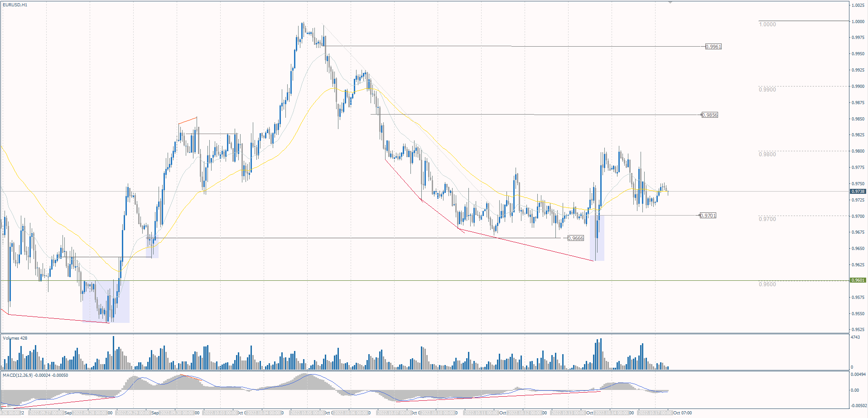Click the 2022.10.17 00:00 time axis label

point(655,413)
